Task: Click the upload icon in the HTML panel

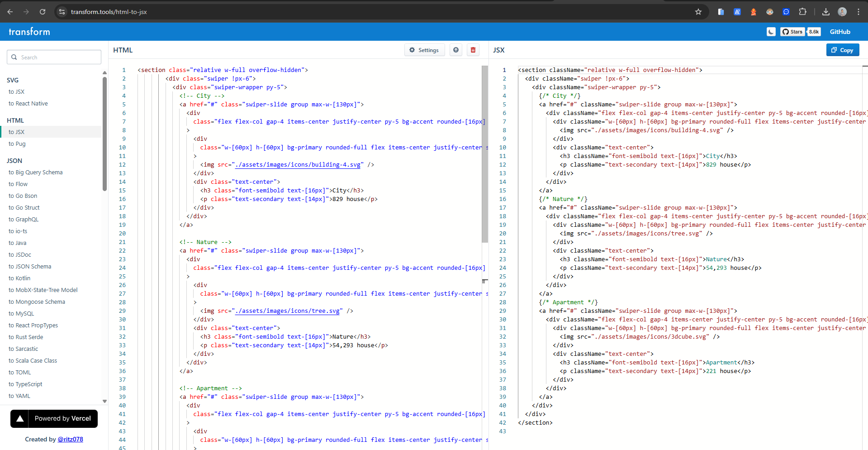Action: [456, 50]
